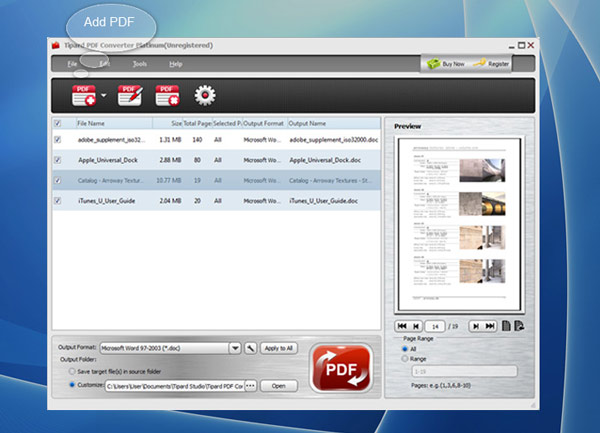Go to previous preview page

[x=416, y=326]
